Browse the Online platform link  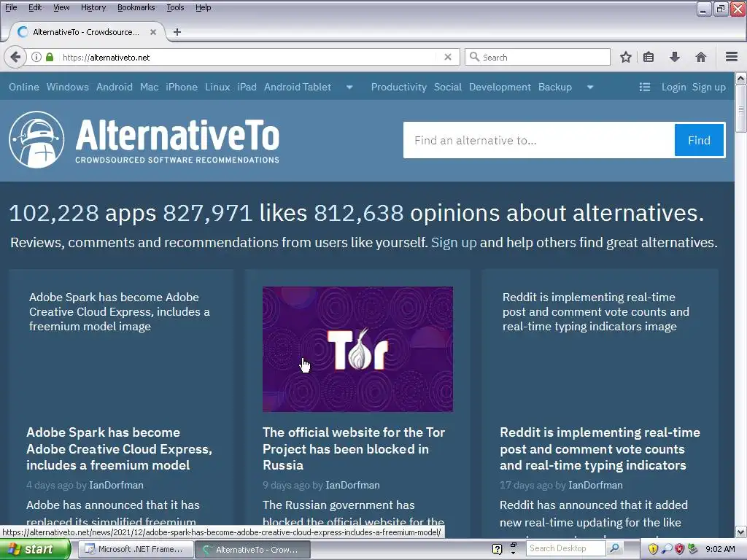(x=24, y=87)
